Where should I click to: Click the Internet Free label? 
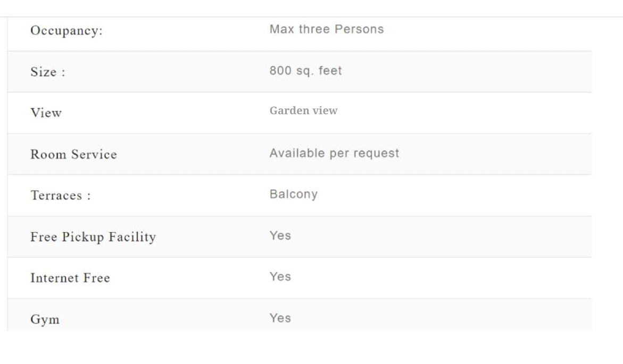tap(70, 277)
